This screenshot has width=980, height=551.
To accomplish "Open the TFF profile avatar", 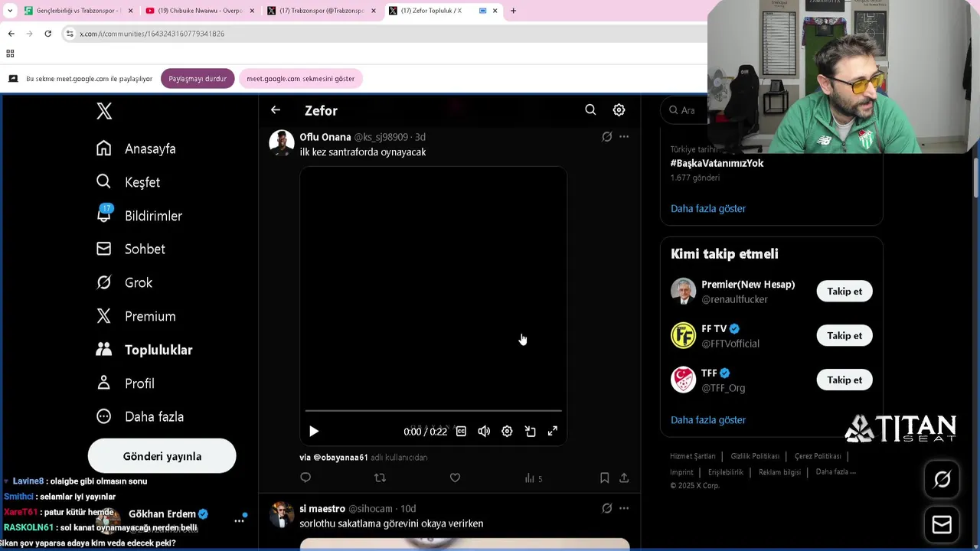I will 683,380.
